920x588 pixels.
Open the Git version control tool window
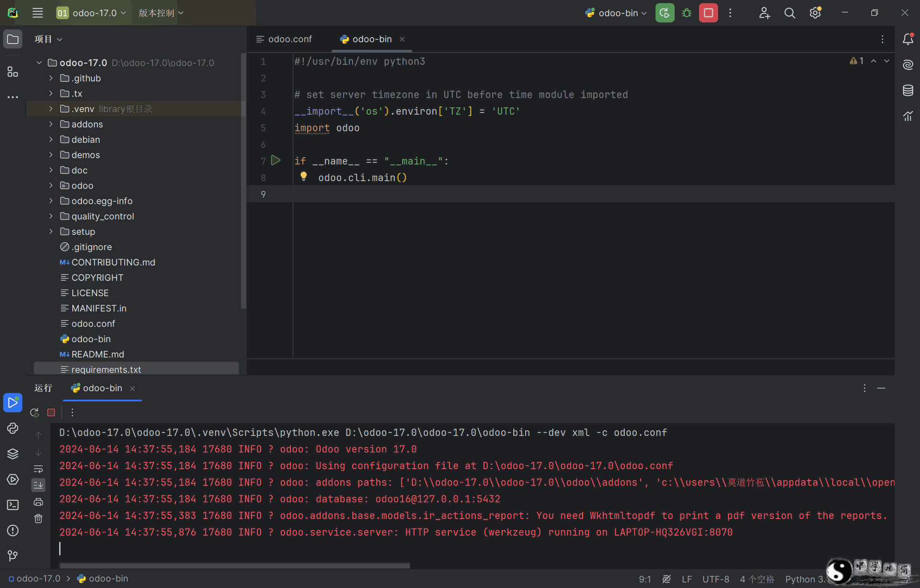point(13,556)
